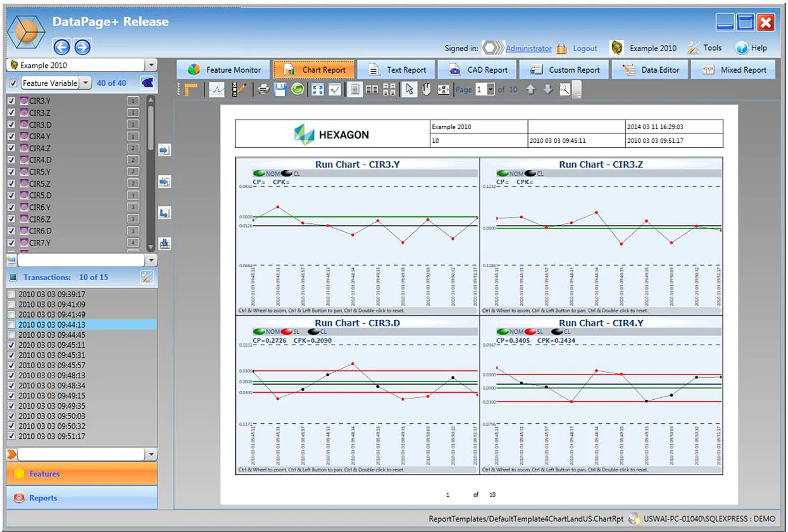Uncheck the 2010 03 03 09:50:03 transaction
This screenshot has width=788, height=532.
pos(11,416)
